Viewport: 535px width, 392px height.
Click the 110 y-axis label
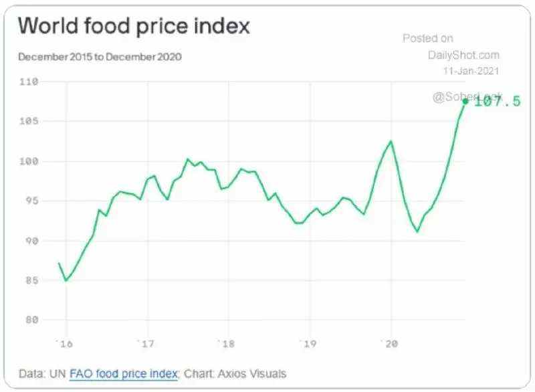pyautogui.click(x=29, y=82)
